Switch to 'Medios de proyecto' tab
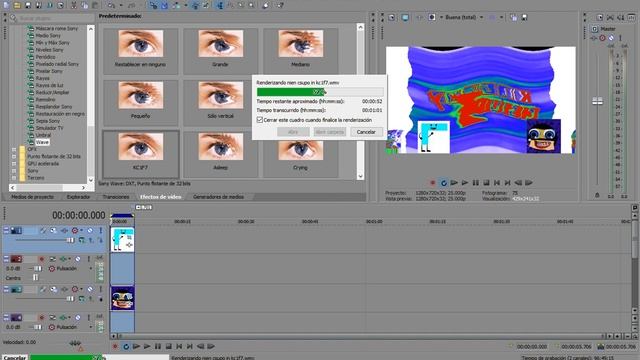 point(32,197)
